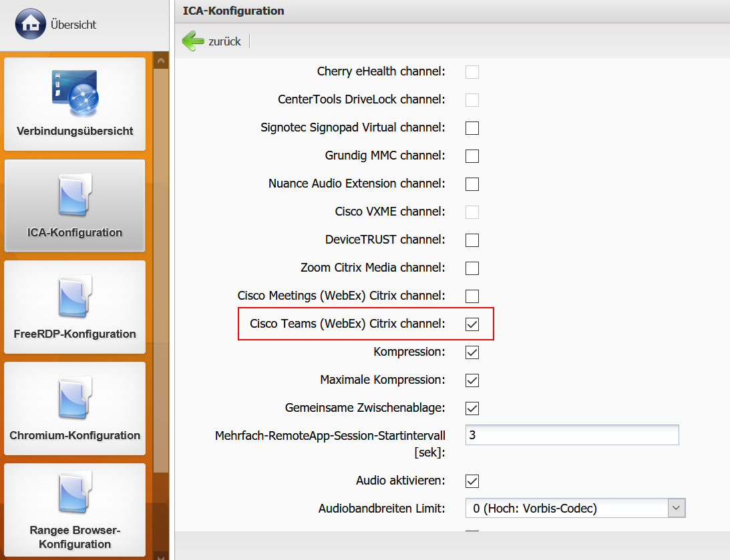The image size is (730, 560).
Task: Click the Audiobandbreiten dropdown arrow button
Action: tap(677, 509)
